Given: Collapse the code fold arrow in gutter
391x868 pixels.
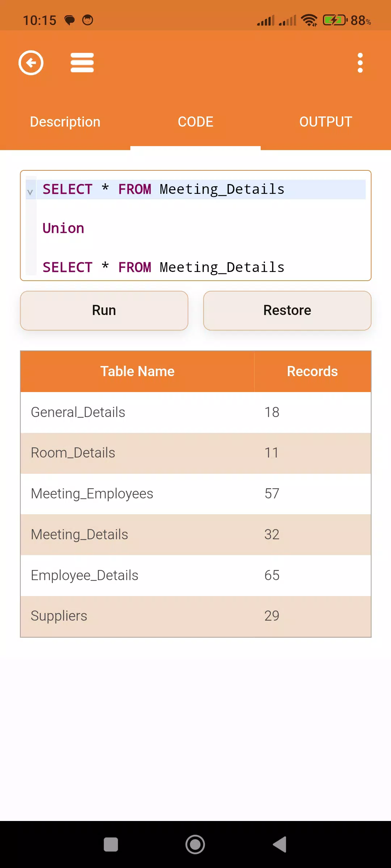Looking at the screenshot, I should [x=30, y=192].
